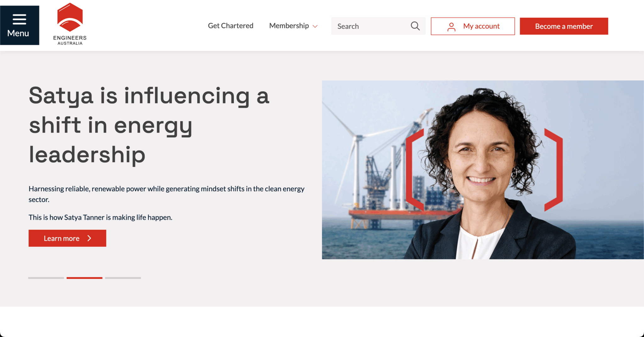Viewport: 644px width, 337px height.
Task: Click Learn more about Satya
Action: (67, 238)
